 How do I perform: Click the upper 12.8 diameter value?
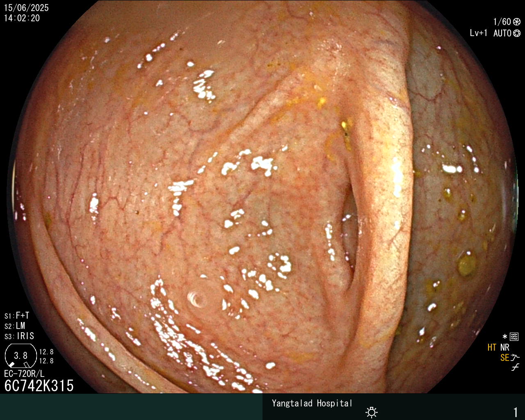click(x=46, y=352)
